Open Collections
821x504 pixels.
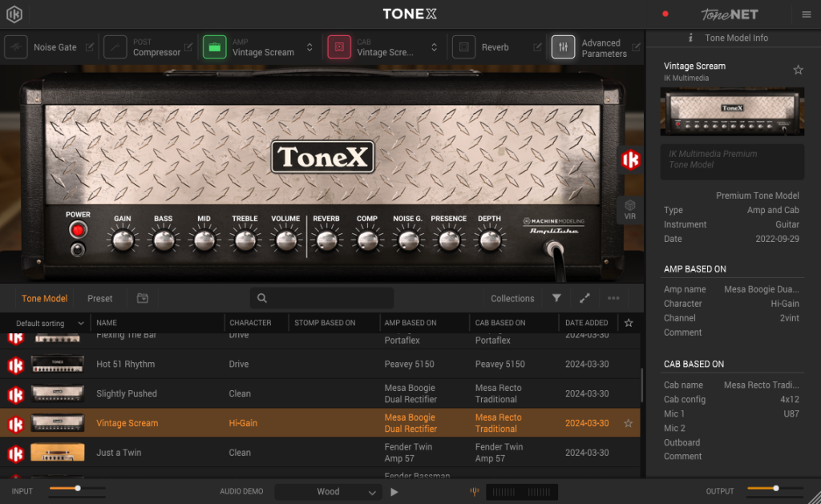click(512, 298)
